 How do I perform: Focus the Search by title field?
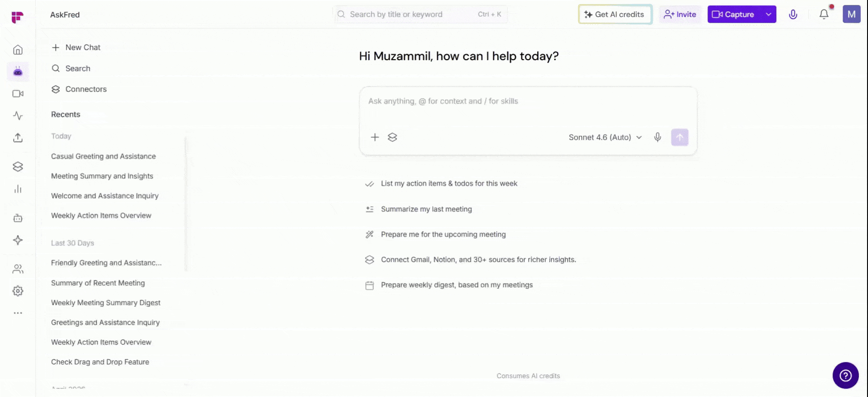point(420,14)
